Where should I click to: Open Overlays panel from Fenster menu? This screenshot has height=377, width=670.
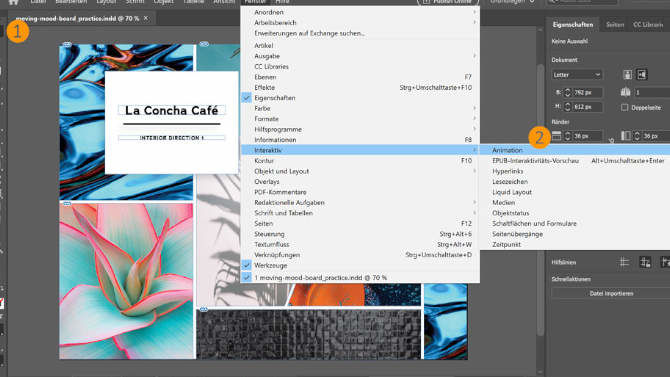click(360, 182)
